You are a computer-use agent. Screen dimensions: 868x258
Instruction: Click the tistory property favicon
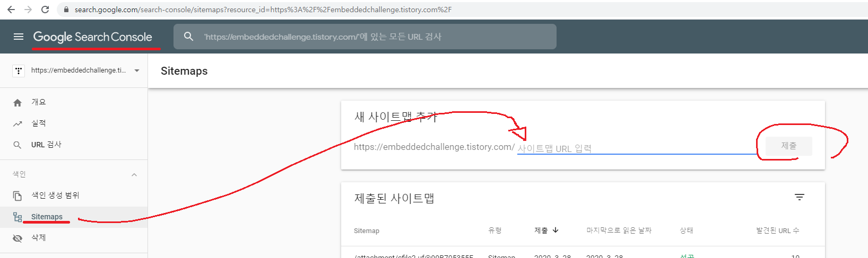pyautogui.click(x=19, y=70)
